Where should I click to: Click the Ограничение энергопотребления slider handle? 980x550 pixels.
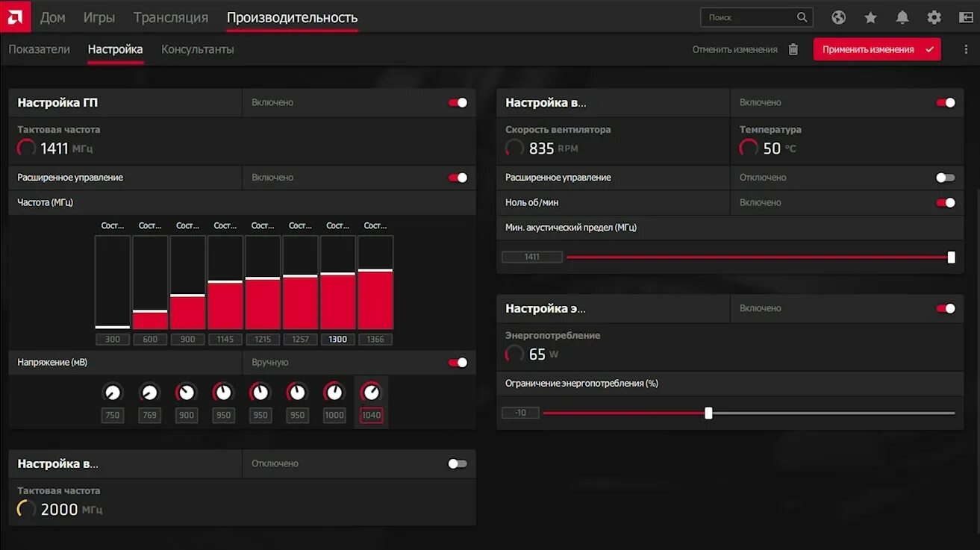coord(708,413)
